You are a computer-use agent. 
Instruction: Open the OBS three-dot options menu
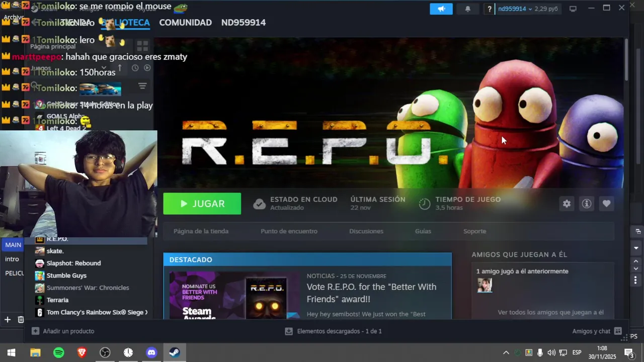coord(635,280)
